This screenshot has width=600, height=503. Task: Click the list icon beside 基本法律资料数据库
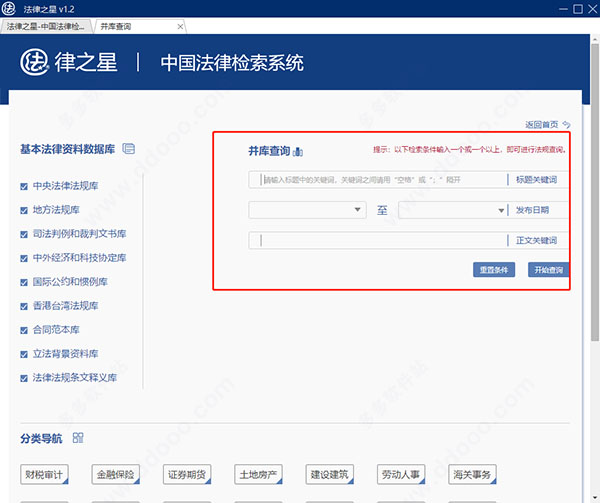tap(129, 148)
